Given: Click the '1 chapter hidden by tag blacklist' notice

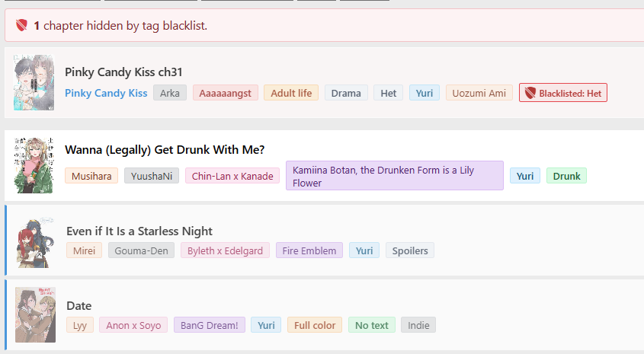Looking at the screenshot, I should (x=325, y=25).
